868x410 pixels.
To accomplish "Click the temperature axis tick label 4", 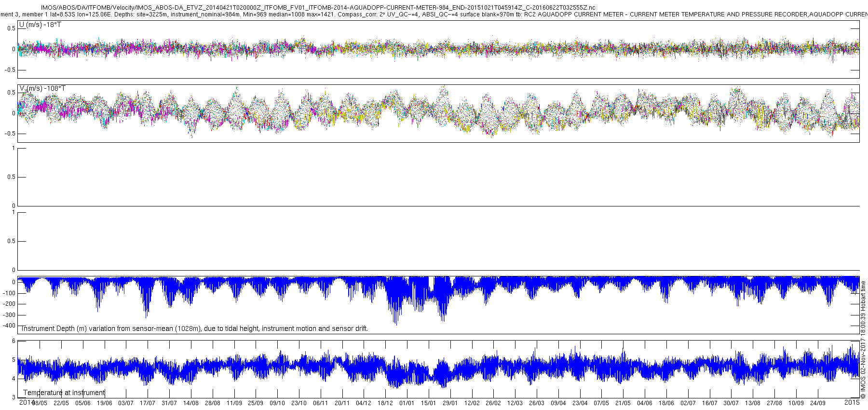I will click(14, 379).
